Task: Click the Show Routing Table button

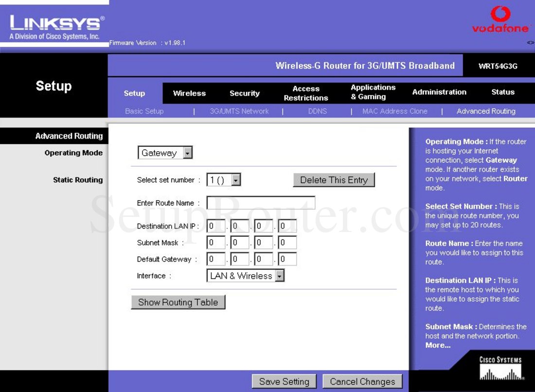Action: coord(178,303)
